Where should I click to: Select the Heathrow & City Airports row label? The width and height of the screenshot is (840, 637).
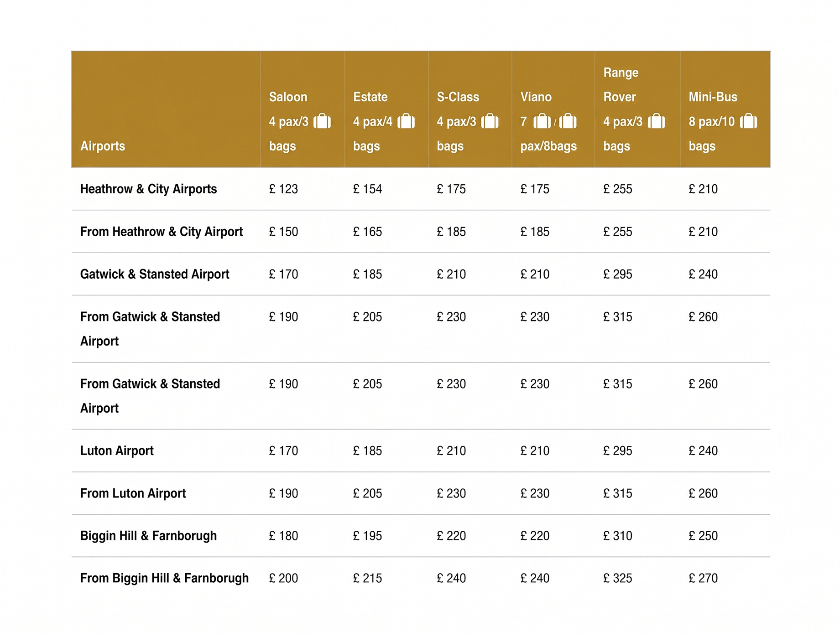point(149,189)
